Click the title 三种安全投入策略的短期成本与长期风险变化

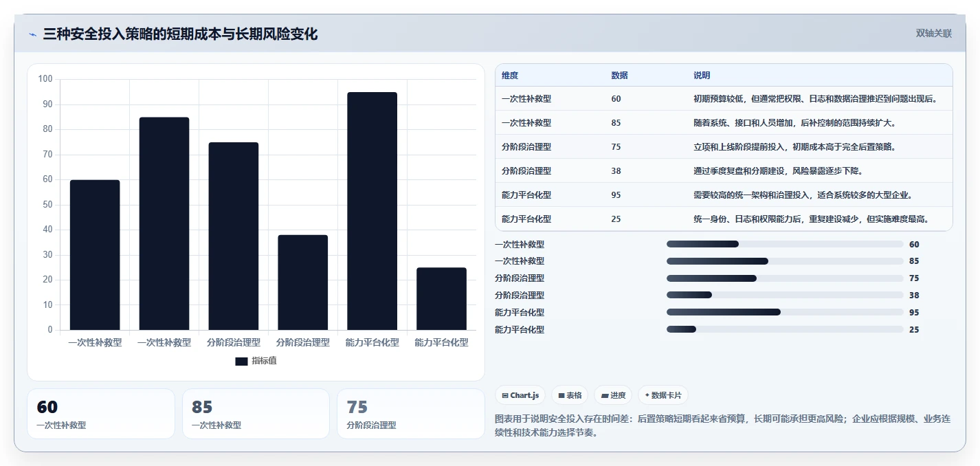[x=180, y=34]
